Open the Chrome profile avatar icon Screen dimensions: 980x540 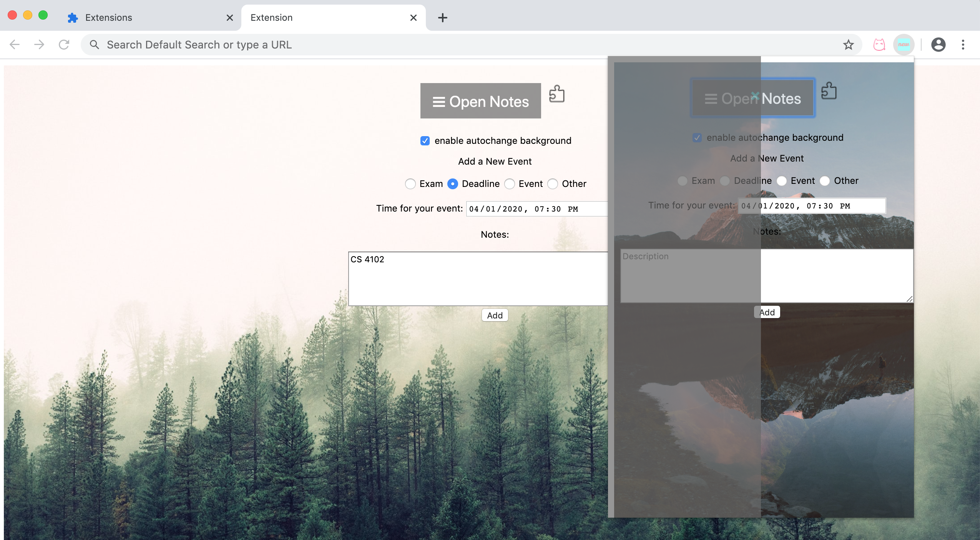(x=938, y=45)
